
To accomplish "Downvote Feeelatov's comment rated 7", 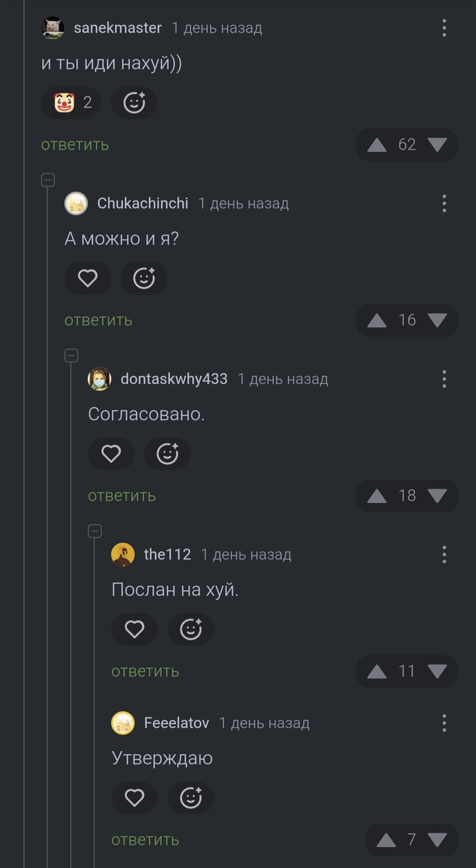I will click(x=437, y=840).
